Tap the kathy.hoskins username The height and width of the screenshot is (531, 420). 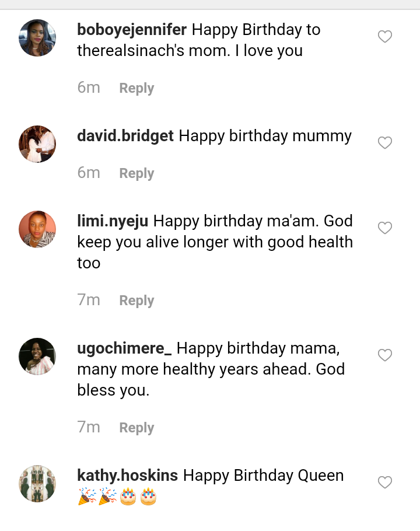click(x=128, y=476)
